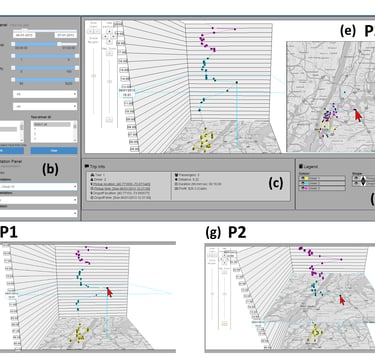This screenshot has width=375, height=363.
Task: Click the end date input field
Action: pyautogui.click(x=65, y=35)
